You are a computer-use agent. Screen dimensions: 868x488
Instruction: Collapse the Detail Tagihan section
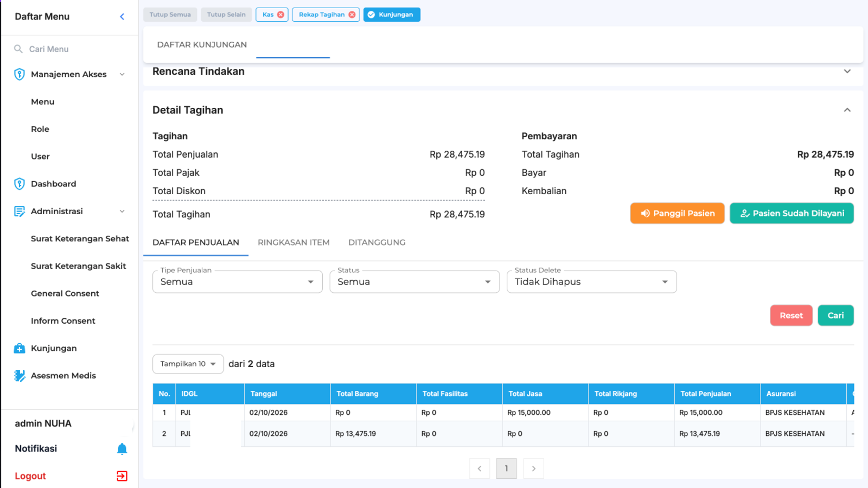click(x=847, y=110)
